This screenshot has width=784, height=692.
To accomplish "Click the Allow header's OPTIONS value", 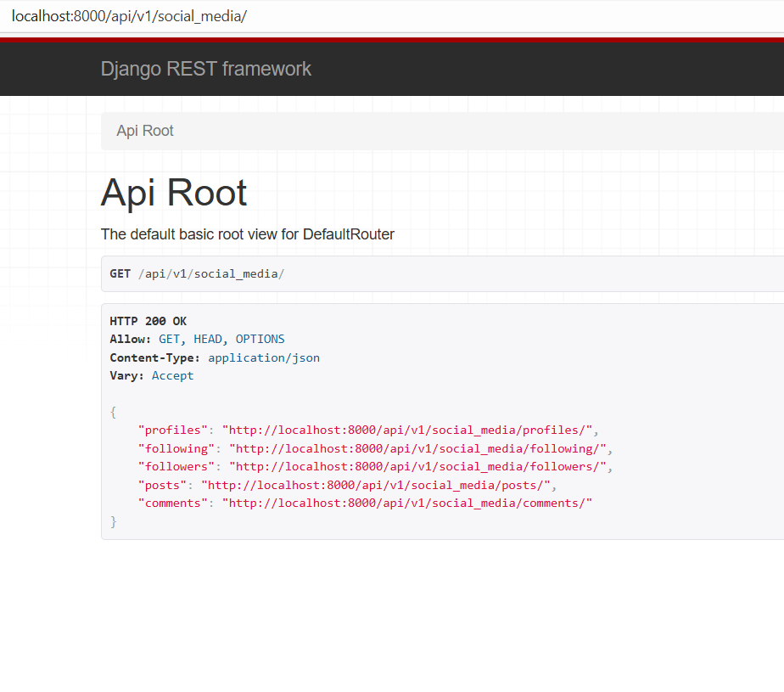I will tap(260, 339).
